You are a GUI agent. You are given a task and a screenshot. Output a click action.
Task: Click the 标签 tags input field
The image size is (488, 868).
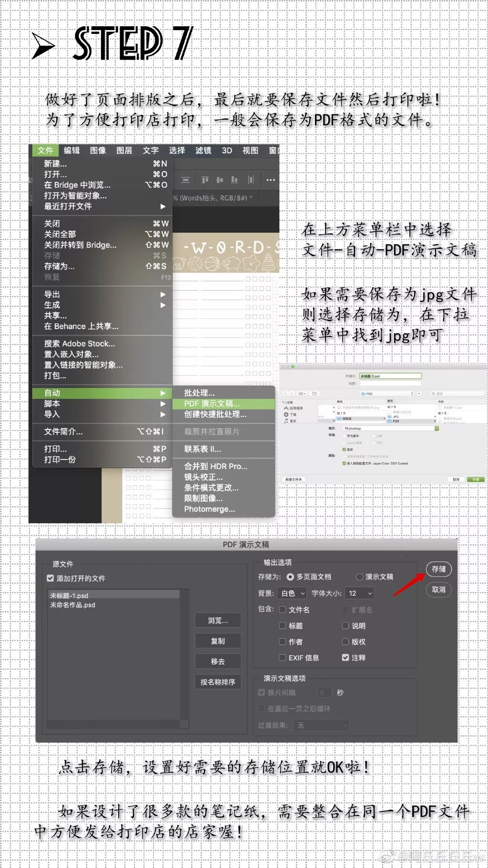pos(390,383)
